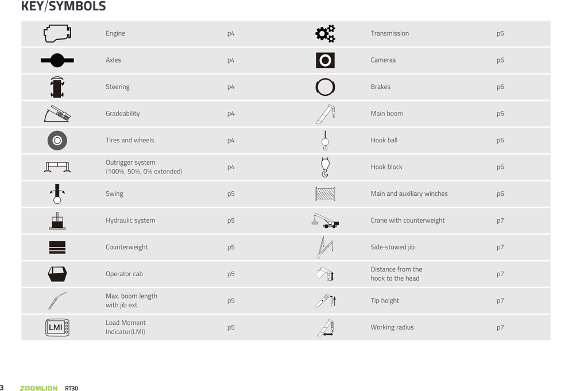Viewport: 588px width, 391px height.
Task: Click the Transmission gears icon
Action: (x=325, y=34)
